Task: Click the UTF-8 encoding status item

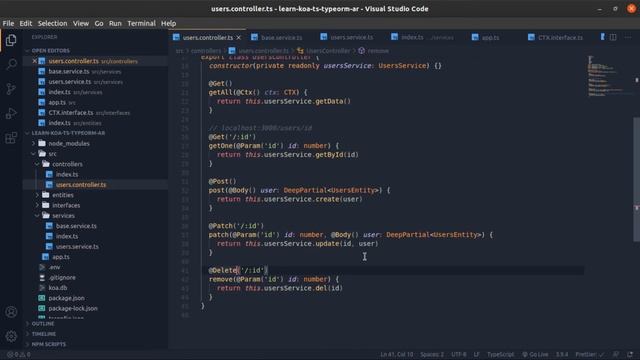Action: click(458, 354)
